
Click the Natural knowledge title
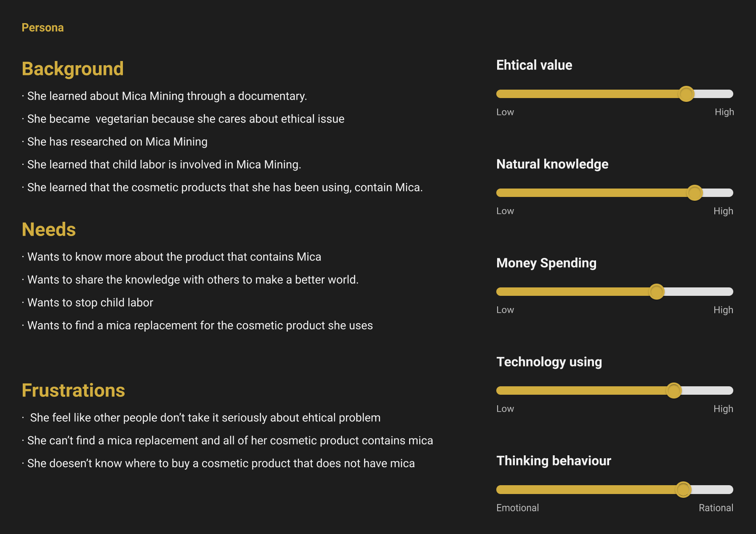click(x=552, y=164)
